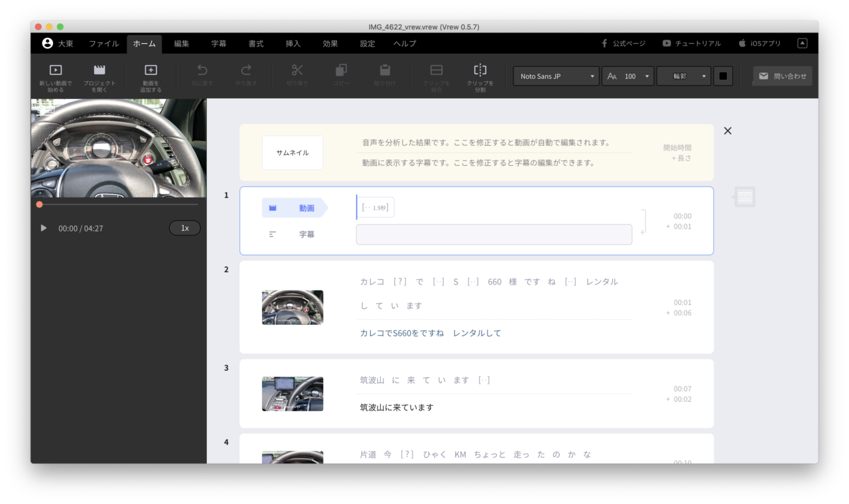Open the 字幕 menu

coord(219,44)
